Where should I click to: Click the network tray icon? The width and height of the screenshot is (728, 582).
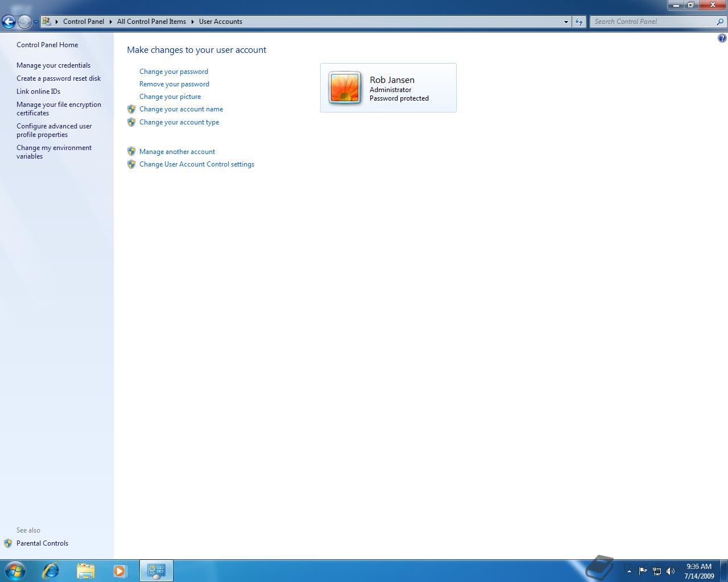657,571
